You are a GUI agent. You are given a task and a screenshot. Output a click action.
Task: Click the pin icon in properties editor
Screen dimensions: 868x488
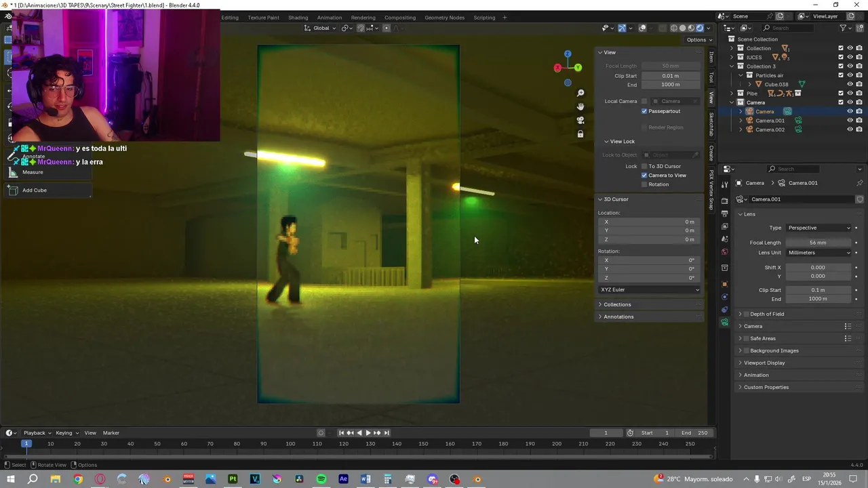point(859,183)
